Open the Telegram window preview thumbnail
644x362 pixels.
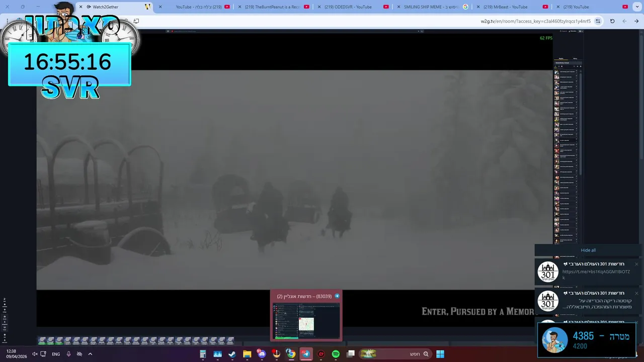(x=306, y=321)
